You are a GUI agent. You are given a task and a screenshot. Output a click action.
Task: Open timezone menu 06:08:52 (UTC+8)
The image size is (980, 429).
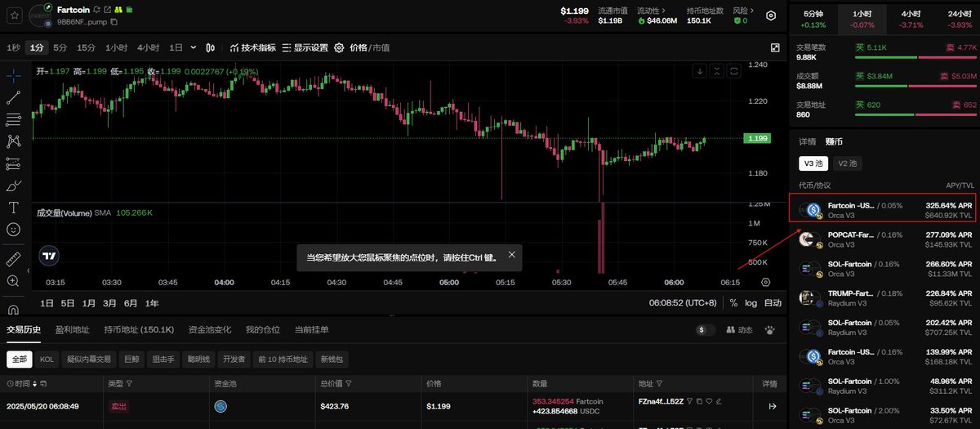(x=684, y=303)
